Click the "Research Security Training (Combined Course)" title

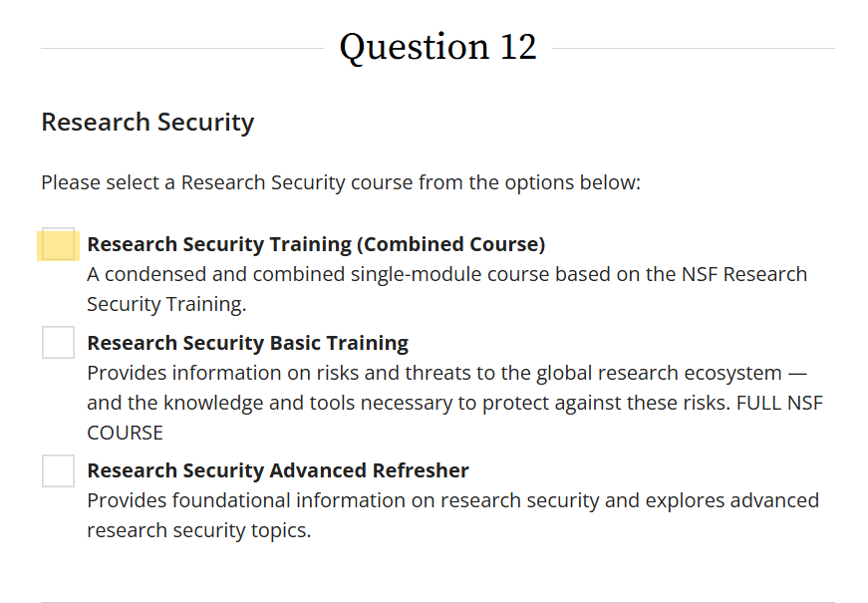point(316,244)
